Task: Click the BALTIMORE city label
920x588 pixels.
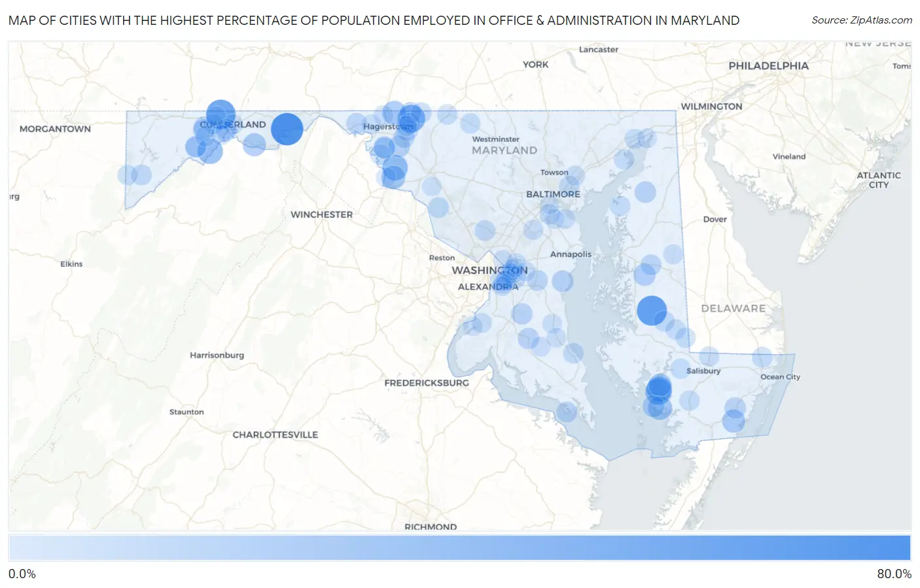Action: click(553, 194)
